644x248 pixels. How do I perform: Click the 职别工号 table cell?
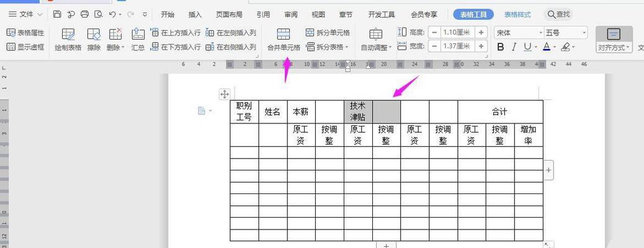coord(244,111)
